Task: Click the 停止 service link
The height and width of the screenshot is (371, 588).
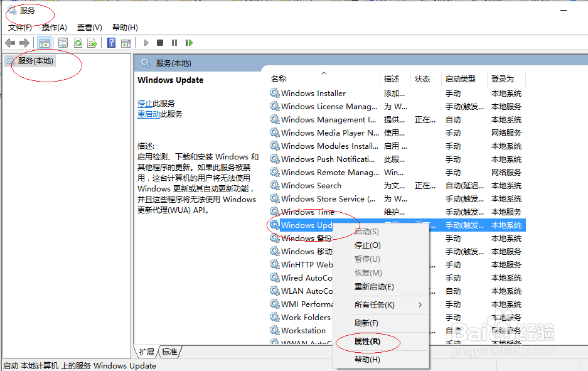Action: 145,103
